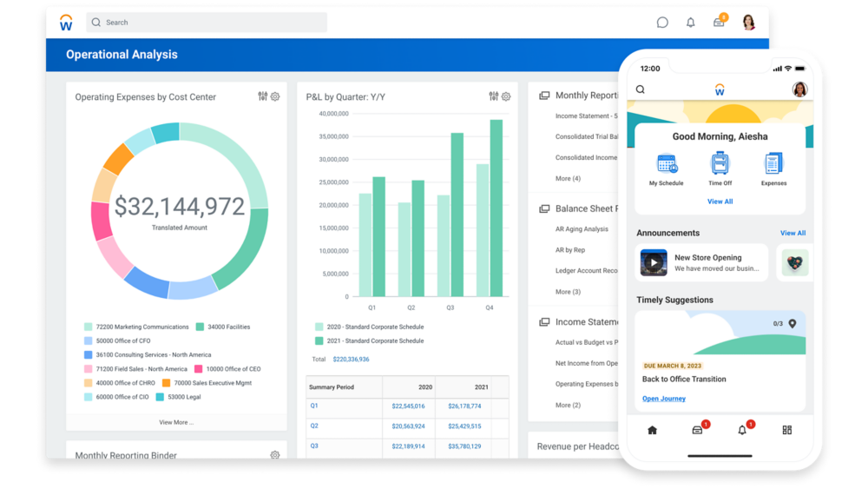The width and height of the screenshot is (868, 489).
Task: Select 53000 Legal legend swatch
Action: coord(160,397)
